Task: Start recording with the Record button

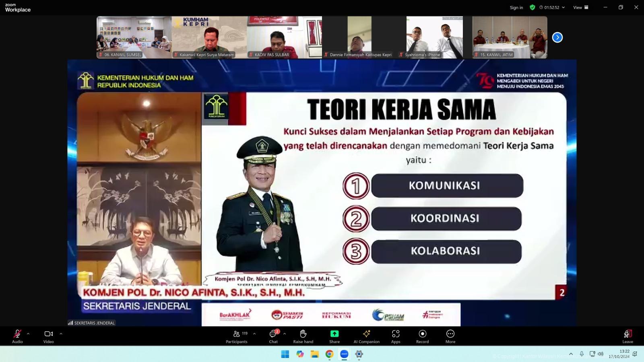Action: (x=422, y=336)
